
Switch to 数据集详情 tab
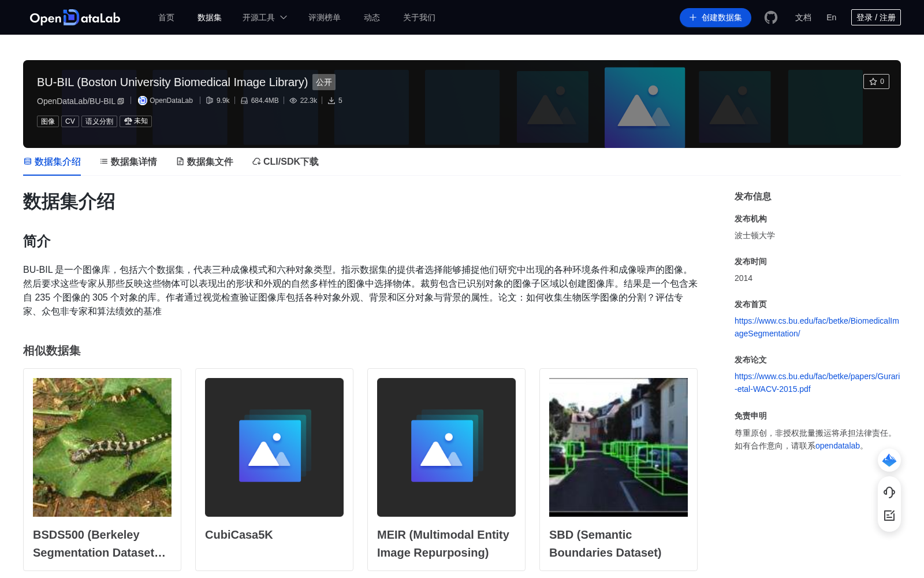pos(128,162)
